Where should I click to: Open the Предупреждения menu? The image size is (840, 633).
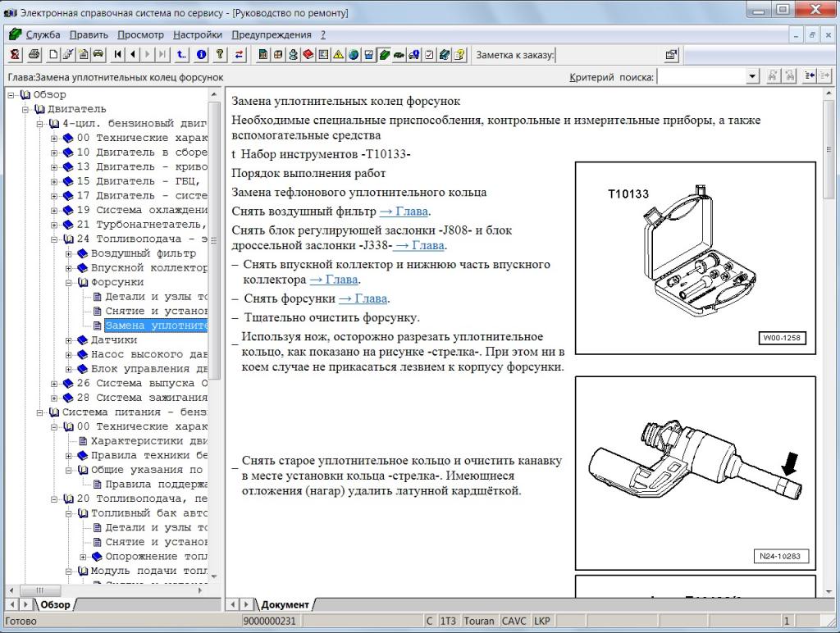point(272,34)
